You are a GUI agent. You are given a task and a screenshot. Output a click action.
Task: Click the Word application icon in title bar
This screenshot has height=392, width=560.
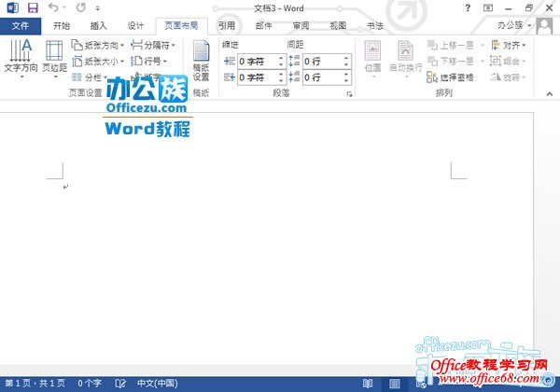(x=13, y=7)
